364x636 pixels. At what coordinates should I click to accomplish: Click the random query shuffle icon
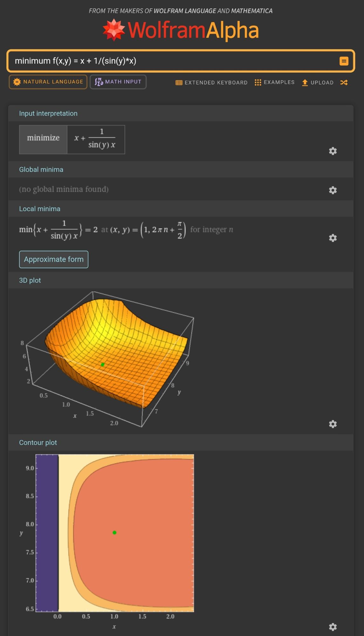coord(344,83)
